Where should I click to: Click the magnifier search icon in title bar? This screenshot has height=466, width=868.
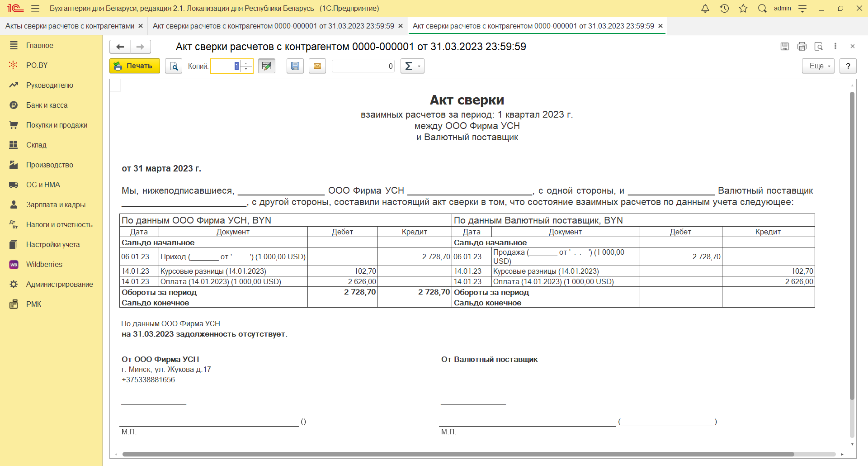coord(762,9)
